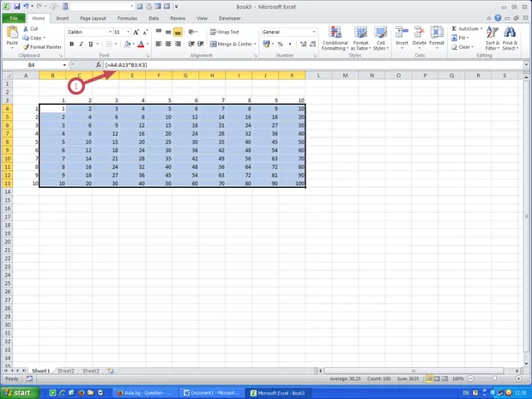Select the Format Painter tool

tap(42, 47)
